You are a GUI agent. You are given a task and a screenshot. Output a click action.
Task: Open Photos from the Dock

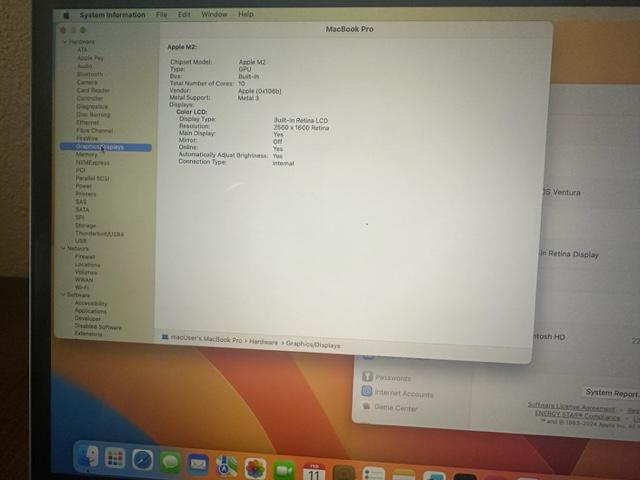[x=256, y=469]
